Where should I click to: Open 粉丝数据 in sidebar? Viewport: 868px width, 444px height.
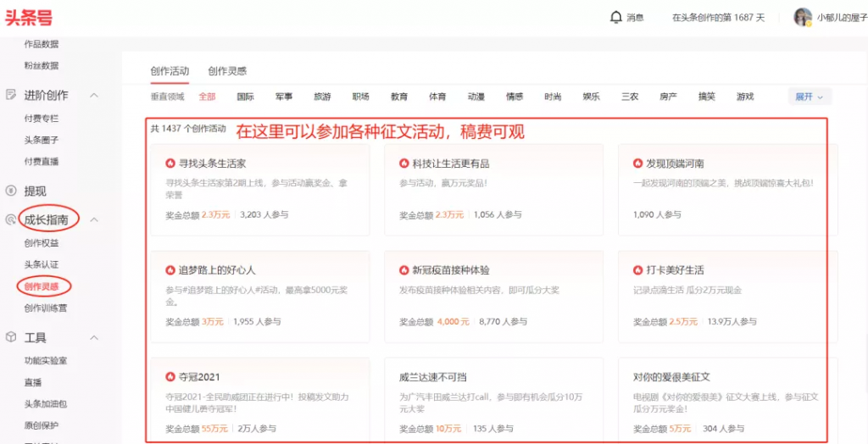coord(42,66)
